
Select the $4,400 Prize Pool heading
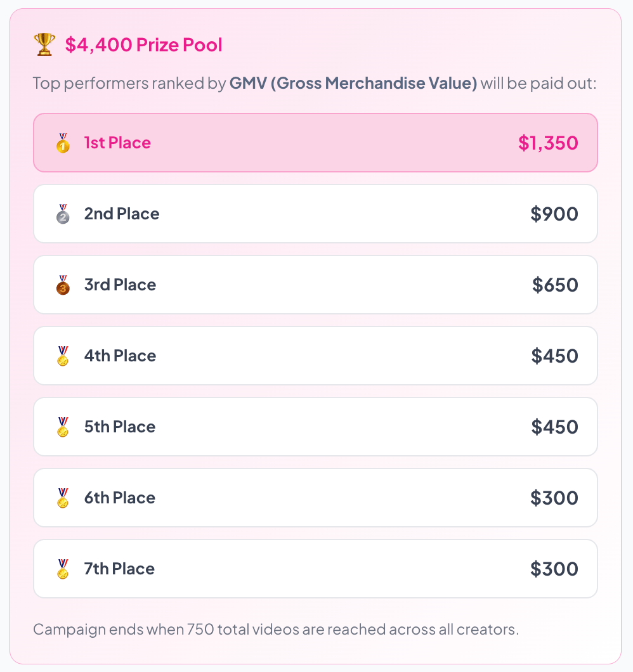(x=143, y=45)
